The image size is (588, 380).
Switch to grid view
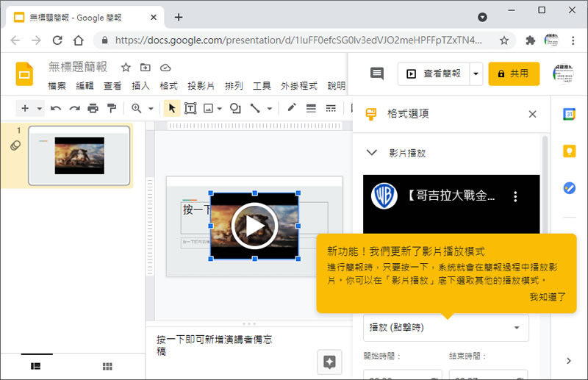(107, 366)
